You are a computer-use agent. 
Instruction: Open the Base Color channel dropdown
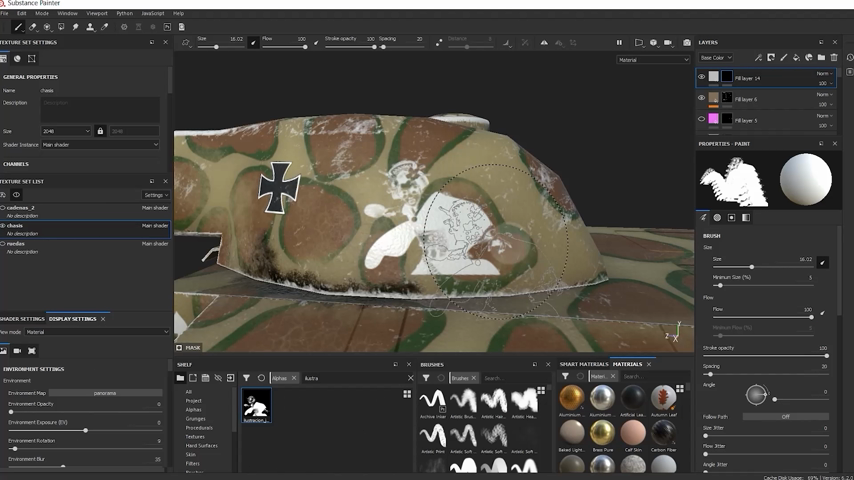(x=716, y=57)
